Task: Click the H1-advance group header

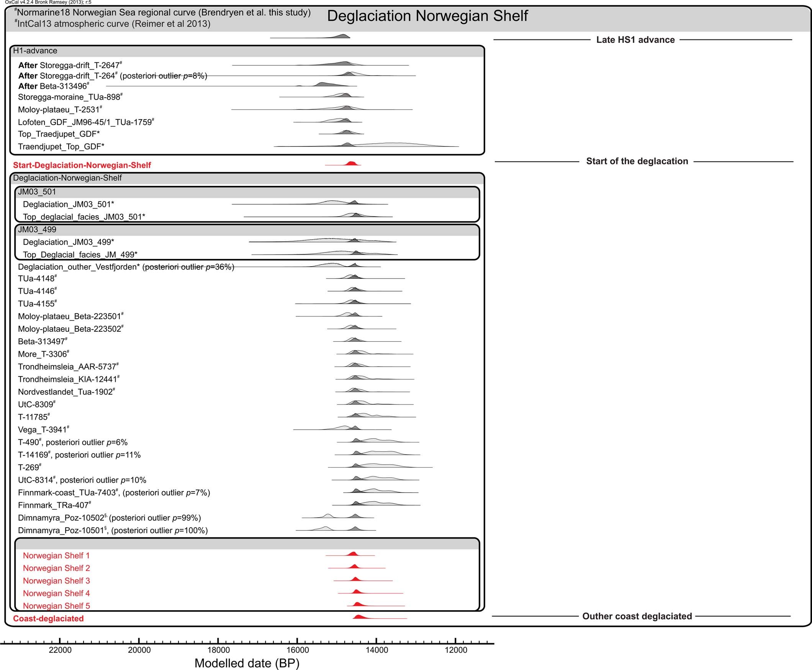Action: 35,50
